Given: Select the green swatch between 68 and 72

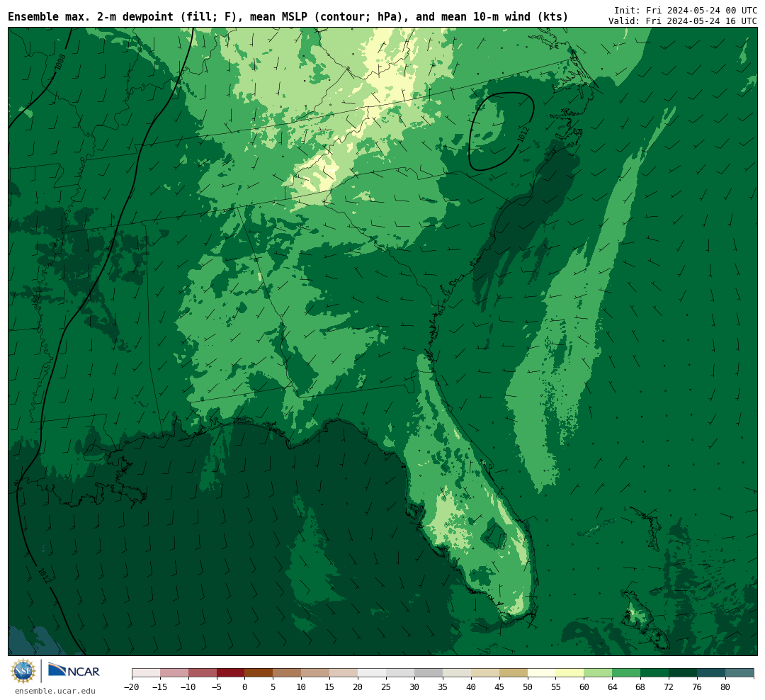Looking at the screenshot, I should (x=655, y=673).
